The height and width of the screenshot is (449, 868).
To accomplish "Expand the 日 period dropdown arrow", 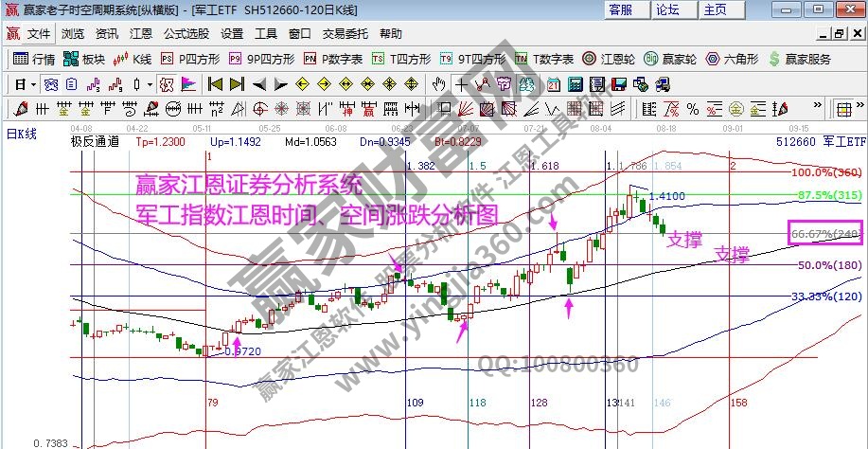I will click(x=33, y=83).
